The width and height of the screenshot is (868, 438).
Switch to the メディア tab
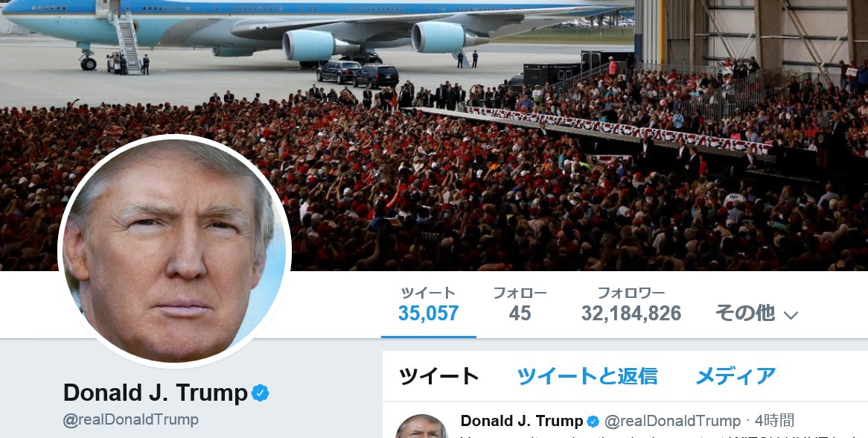click(735, 376)
